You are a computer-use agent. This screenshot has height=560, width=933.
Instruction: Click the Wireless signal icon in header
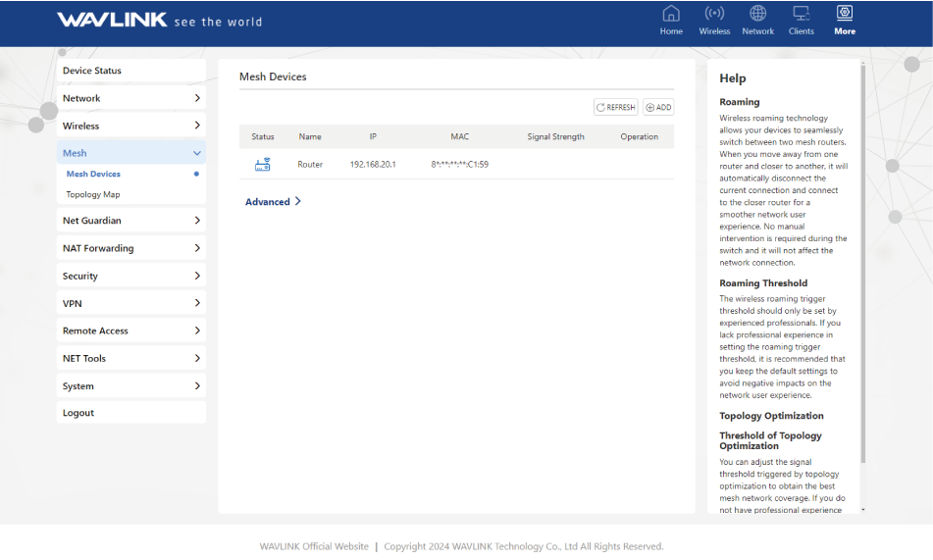point(714,14)
